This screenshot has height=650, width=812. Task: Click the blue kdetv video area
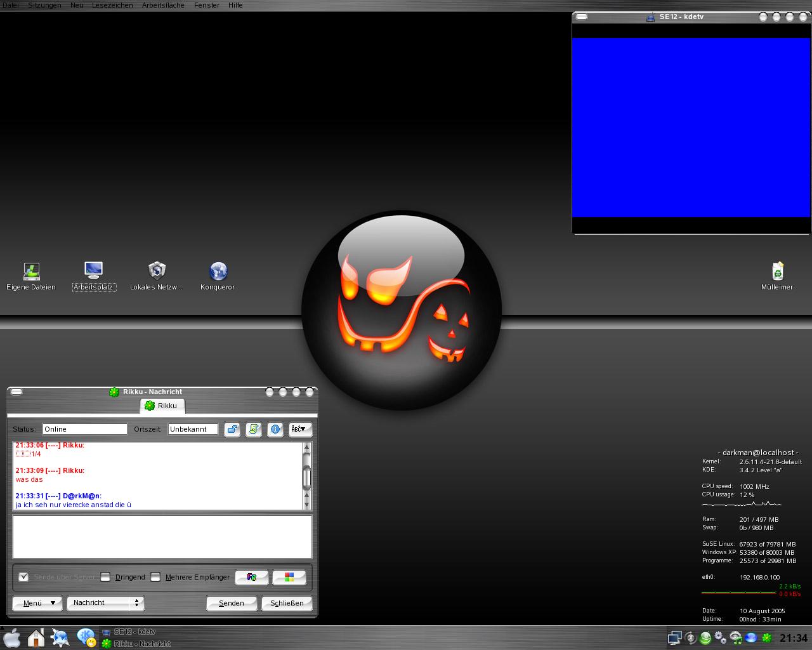[x=691, y=128]
